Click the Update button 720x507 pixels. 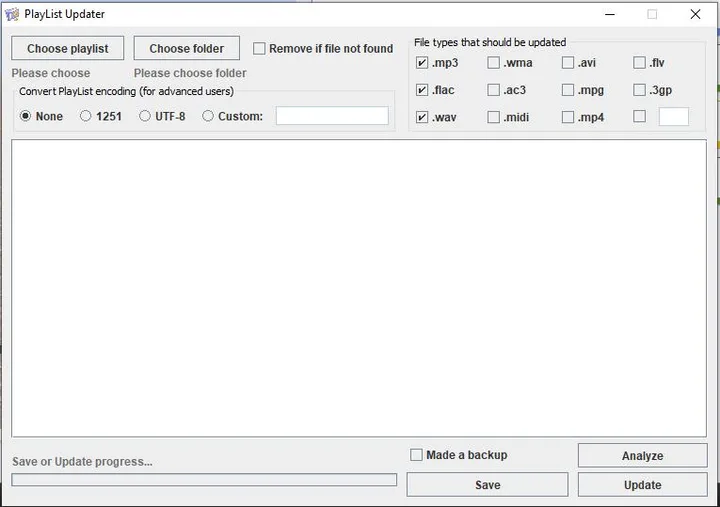tap(642, 484)
